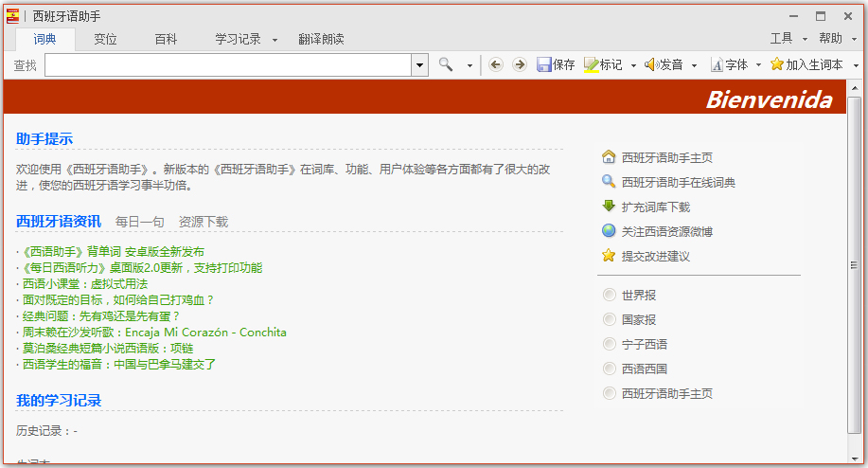Click the back navigation arrow
The image size is (868, 468).
pos(496,64)
